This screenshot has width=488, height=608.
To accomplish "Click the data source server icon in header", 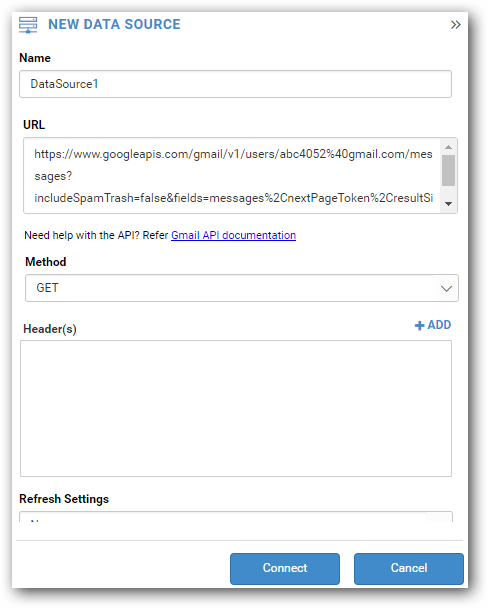I will click(x=28, y=25).
